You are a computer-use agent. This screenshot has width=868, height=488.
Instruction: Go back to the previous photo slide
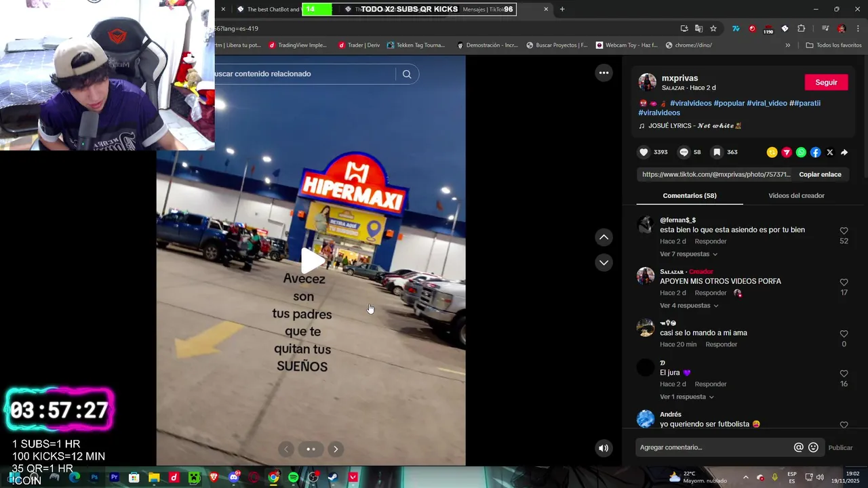click(286, 449)
